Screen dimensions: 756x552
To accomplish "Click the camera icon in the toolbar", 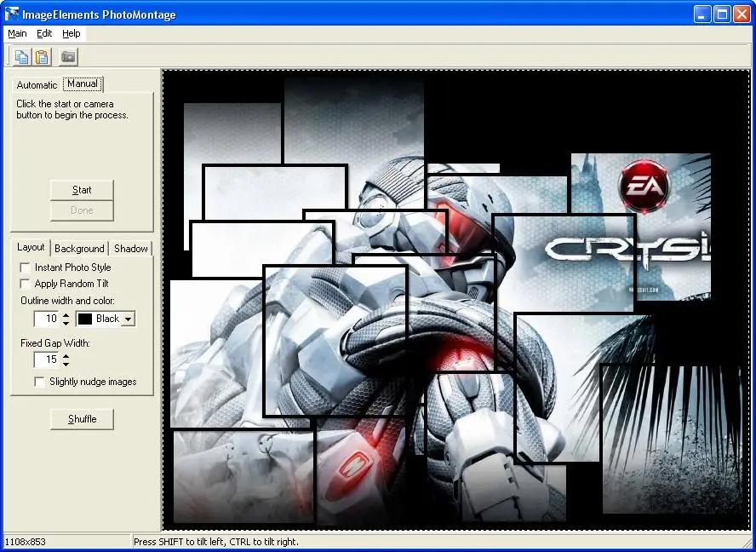I will pos(68,57).
